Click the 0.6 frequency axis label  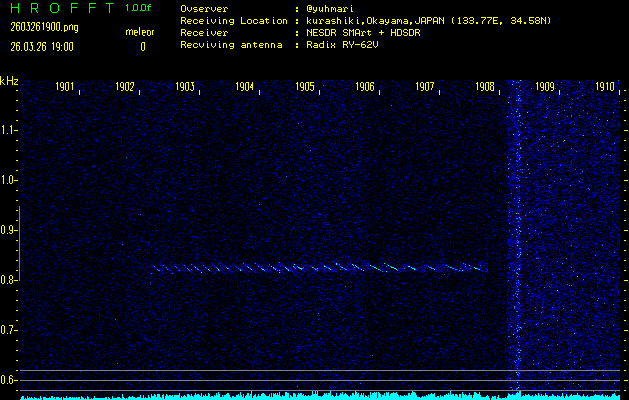[x=9, y=380]
